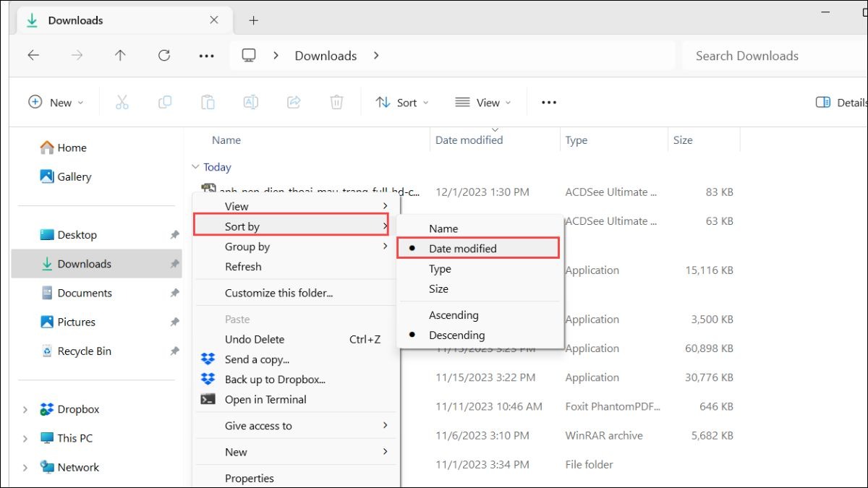Open New submenu in context menu
The image size is (868, 488).
click(296, 452)
